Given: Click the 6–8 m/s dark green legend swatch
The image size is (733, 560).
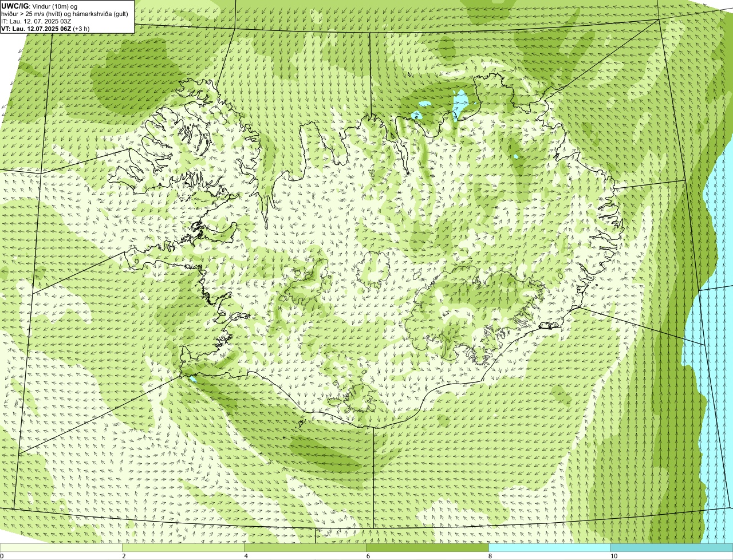Looking at the screenshot, I should (x=427, y=548).
